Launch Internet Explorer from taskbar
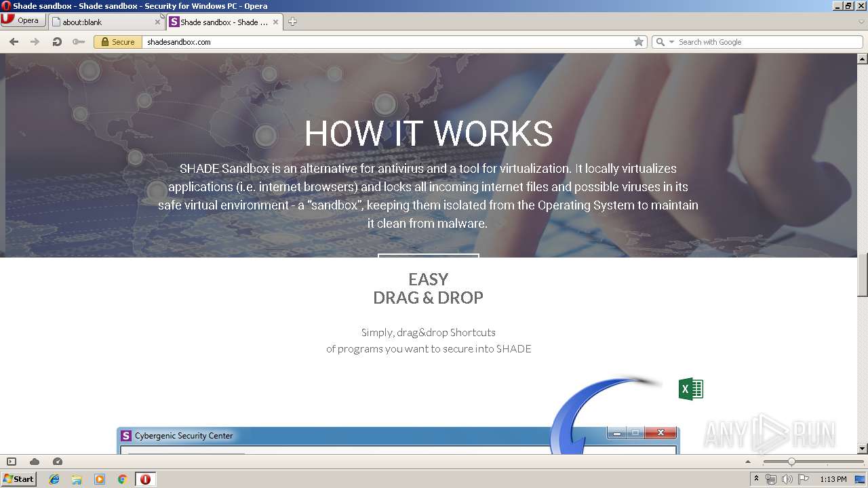 coord(54,479)
